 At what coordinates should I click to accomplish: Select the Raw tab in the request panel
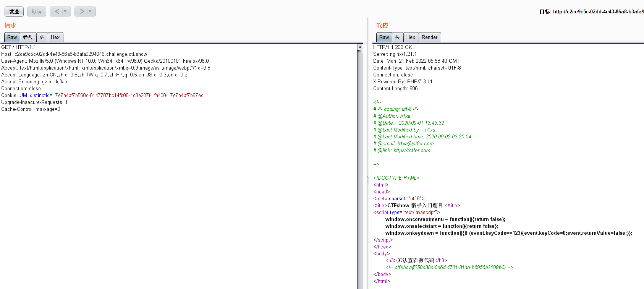pos(12,37)
